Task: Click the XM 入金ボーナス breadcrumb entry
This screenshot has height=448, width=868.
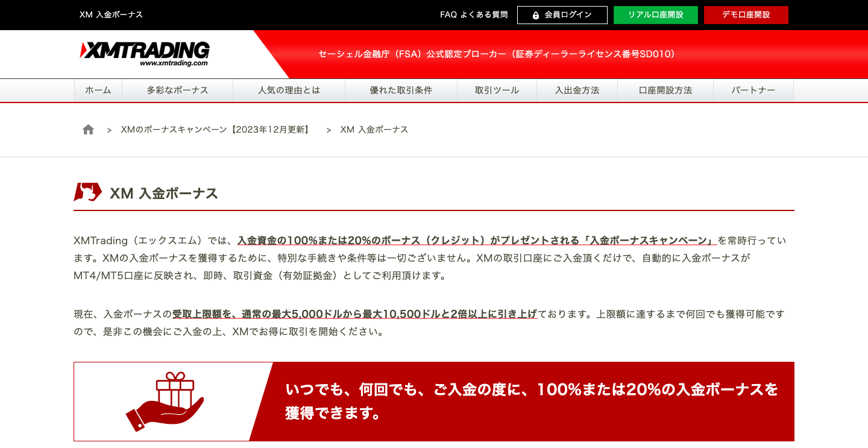Action: click(374, 130)
